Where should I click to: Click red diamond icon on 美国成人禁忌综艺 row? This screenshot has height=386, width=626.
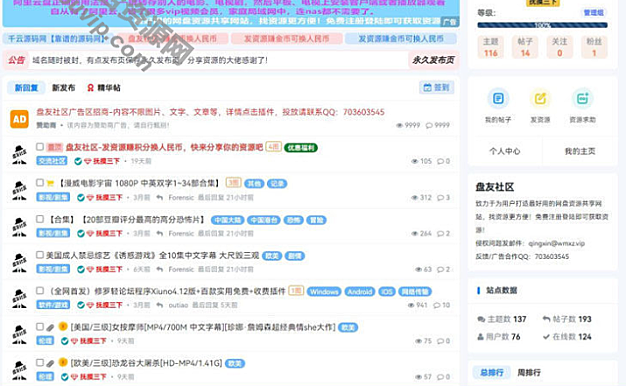[90, 269]
